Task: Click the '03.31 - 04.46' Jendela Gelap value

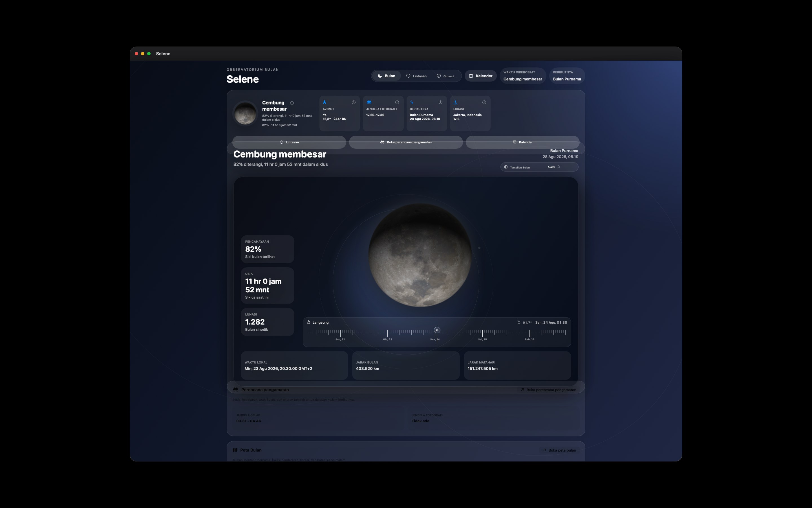Action: coord(249,421)
